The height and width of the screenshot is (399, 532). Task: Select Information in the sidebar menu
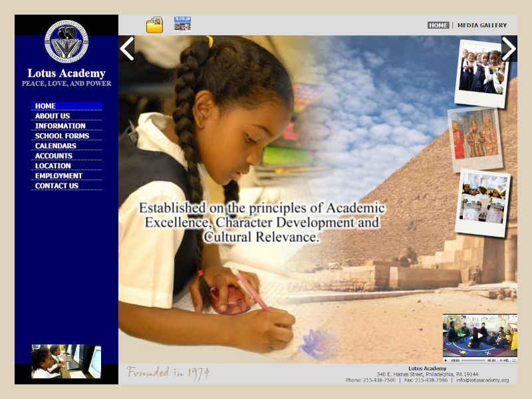(61, 126)
